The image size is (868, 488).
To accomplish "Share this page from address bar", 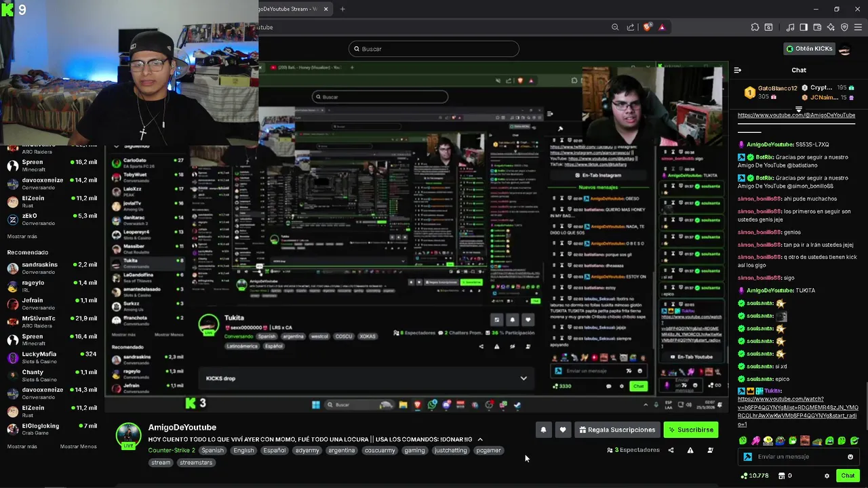I will 631,27.
